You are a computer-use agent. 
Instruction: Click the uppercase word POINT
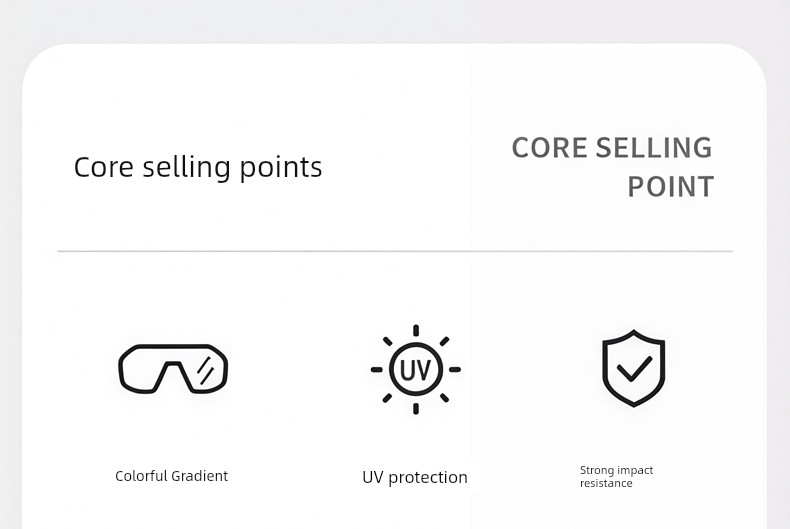point(671,186)
